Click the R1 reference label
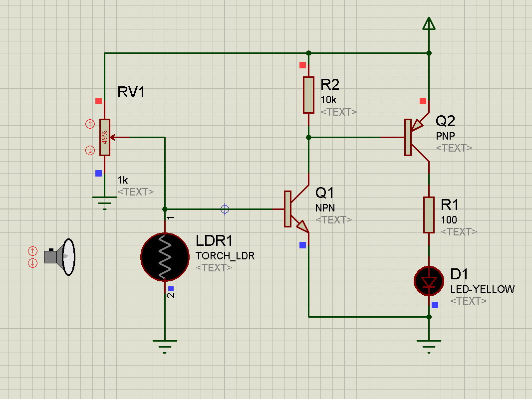 click(450, 205)
